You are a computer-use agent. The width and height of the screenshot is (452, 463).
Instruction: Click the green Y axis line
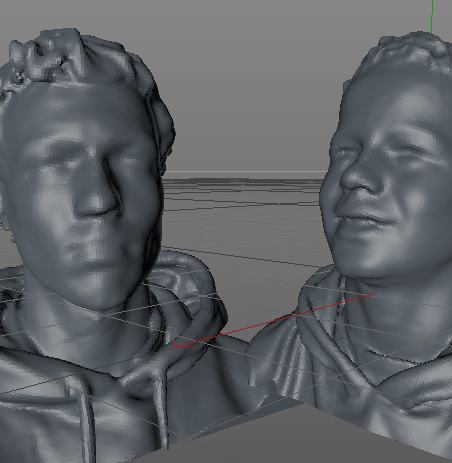[432, 17]
